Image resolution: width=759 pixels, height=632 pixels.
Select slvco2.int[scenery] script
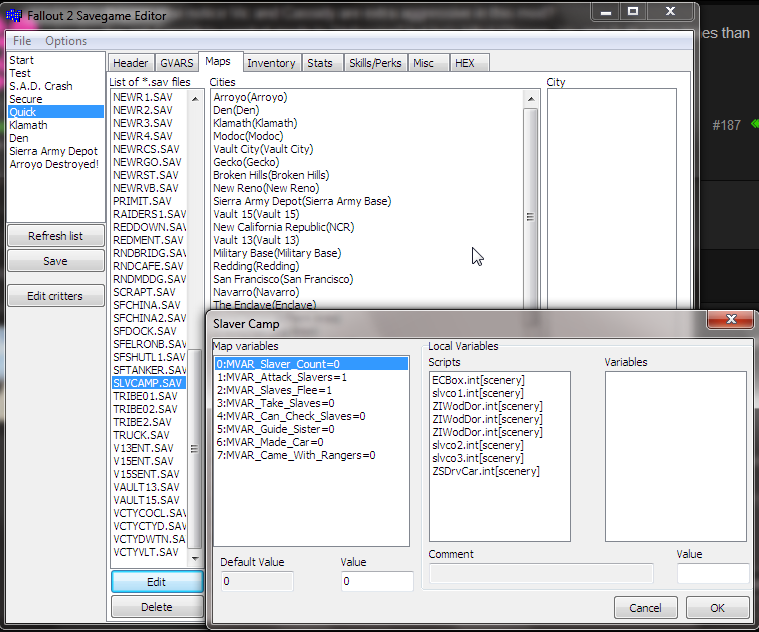coord(500,445)
